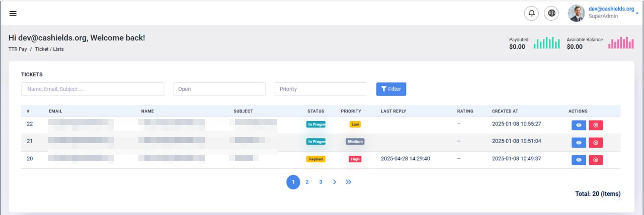
Task: Open the Open status dropdown
Action: click(x=219, y=89)
